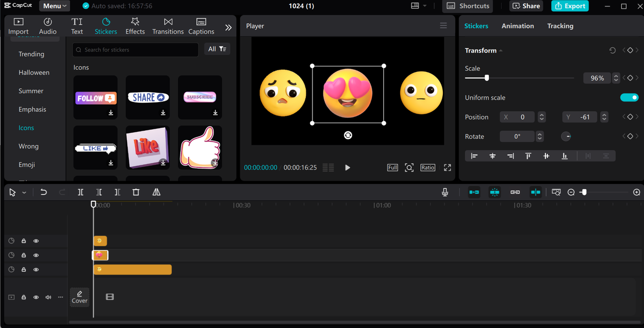Screen dimensions: 644x328
Task: Start voice recording with the microphone icon
Action: (445, 192)
